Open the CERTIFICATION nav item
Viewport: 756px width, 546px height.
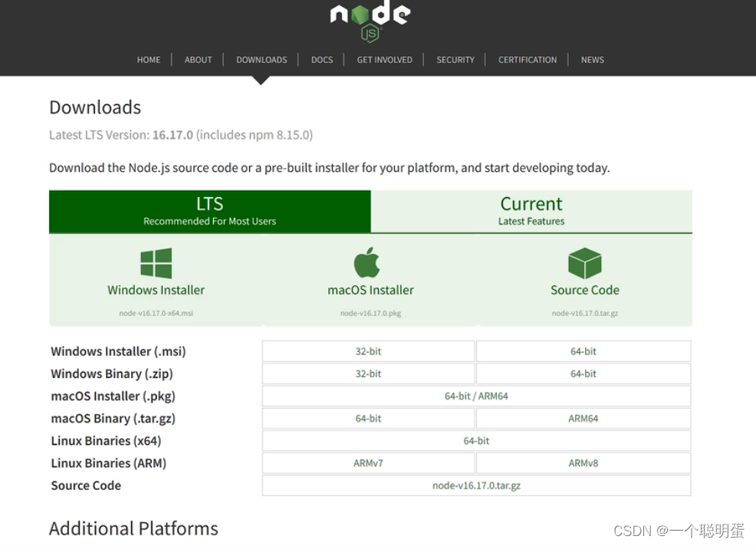pyautogui.click(x=528, y=60)
